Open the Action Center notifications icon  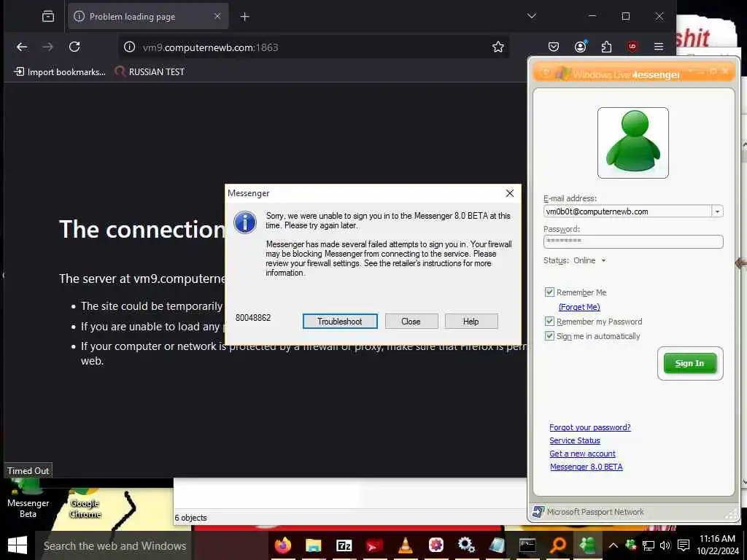click(684, 545)
